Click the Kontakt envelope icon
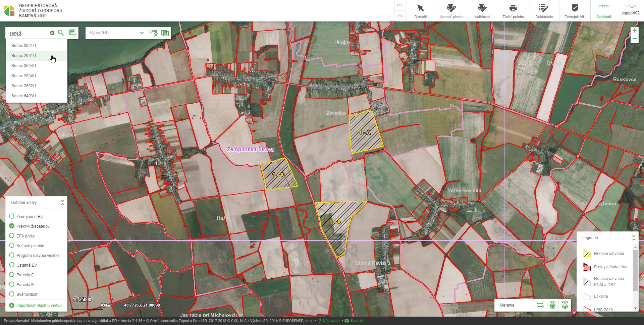The height and width of the screenshot is (325, 644). pyautogui.click(x=347, y=321)
